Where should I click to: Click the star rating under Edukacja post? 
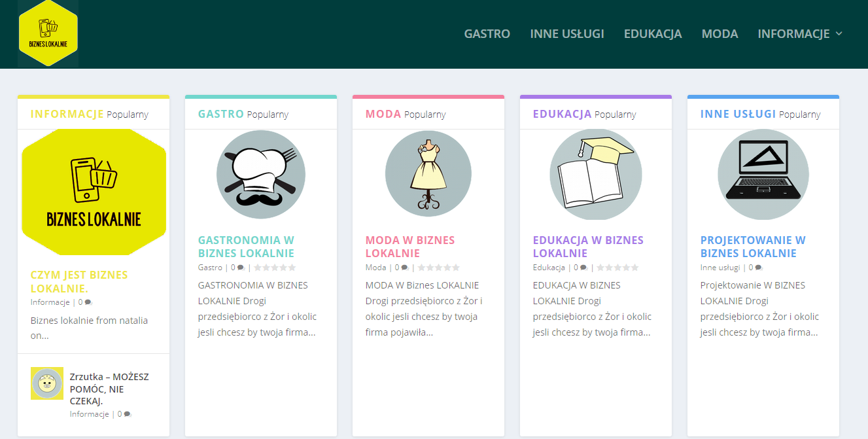(617, 268)
